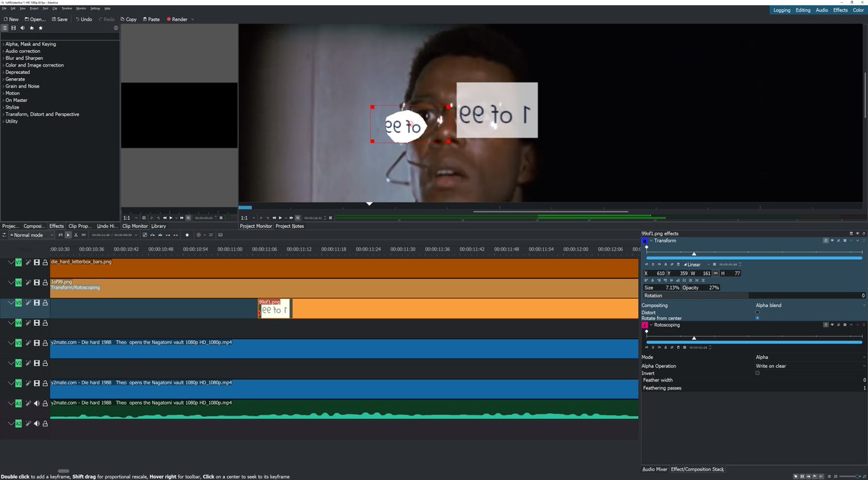This screenshot has height=480, width=868.
Task: Select the 99of1.png clip thumbnail
Action: pos(275,309)
